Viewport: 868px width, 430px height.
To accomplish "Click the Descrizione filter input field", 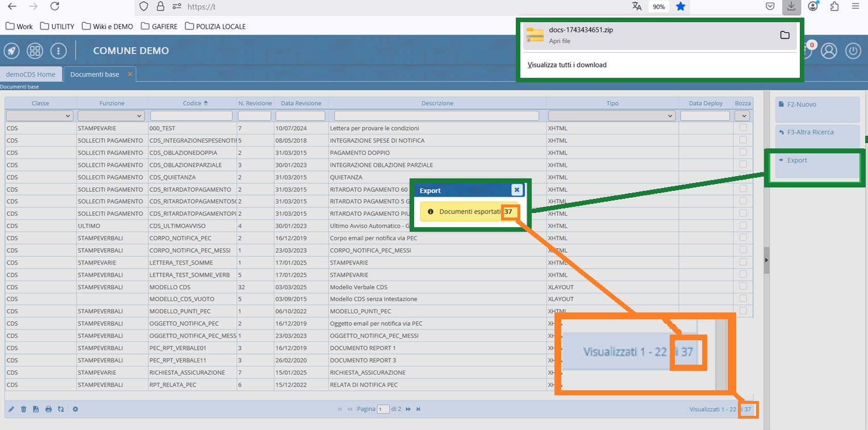I will click(437, 116).
